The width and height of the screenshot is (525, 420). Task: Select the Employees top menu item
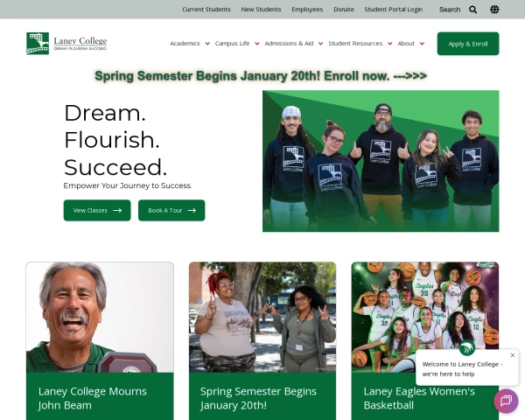[x=307, y=10]
